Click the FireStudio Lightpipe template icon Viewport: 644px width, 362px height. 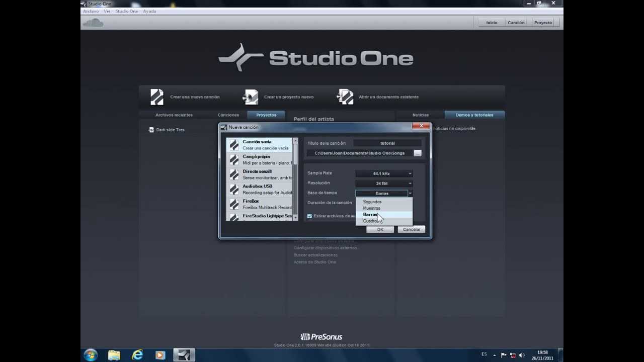tap(234, 217)
